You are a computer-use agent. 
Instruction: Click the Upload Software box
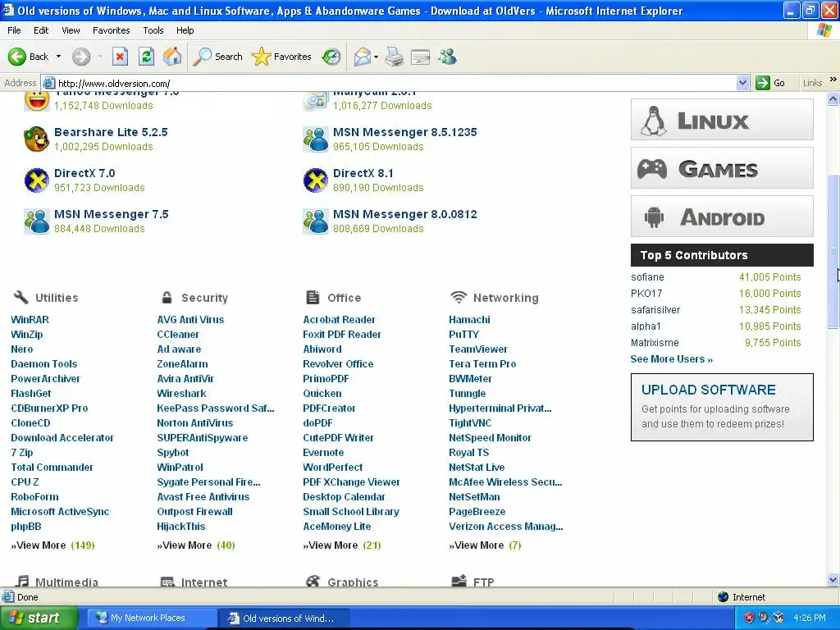click(x=722, y=407)
